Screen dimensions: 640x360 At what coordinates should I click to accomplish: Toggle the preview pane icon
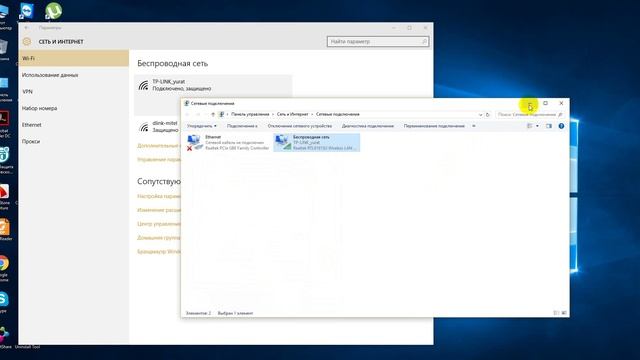[x=549, y=126]
